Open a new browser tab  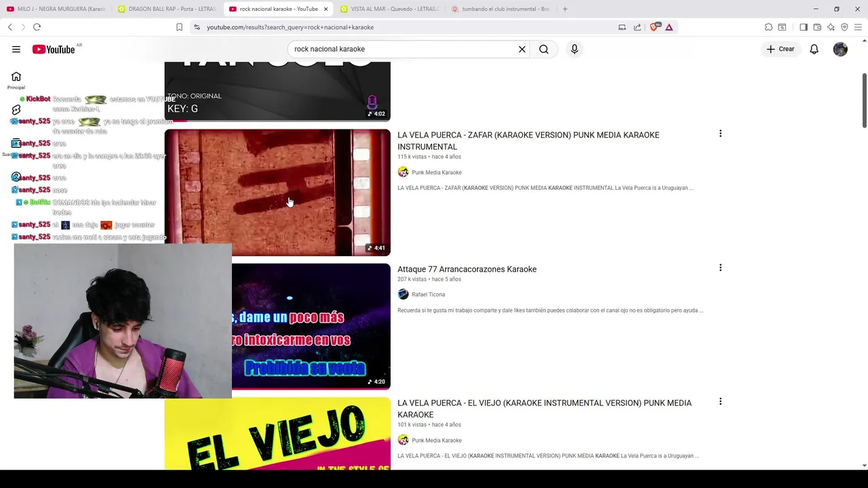click(x=565, y=9)
